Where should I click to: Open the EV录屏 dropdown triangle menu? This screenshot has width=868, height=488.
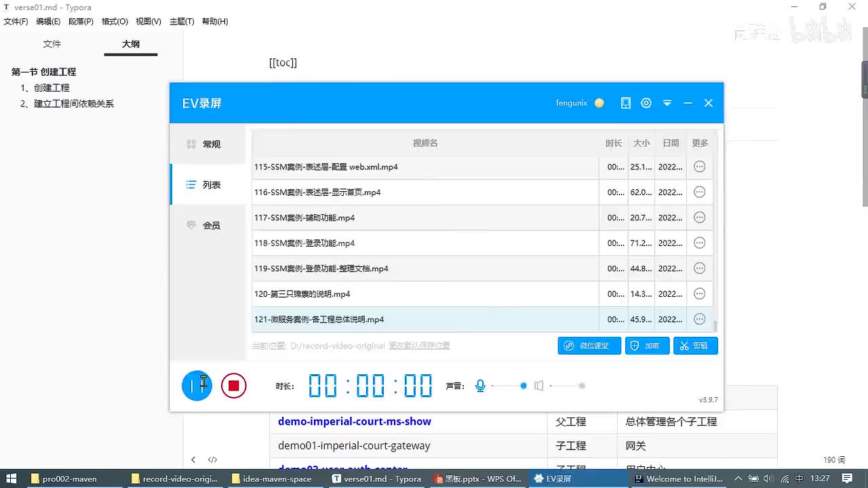(667, 103)
